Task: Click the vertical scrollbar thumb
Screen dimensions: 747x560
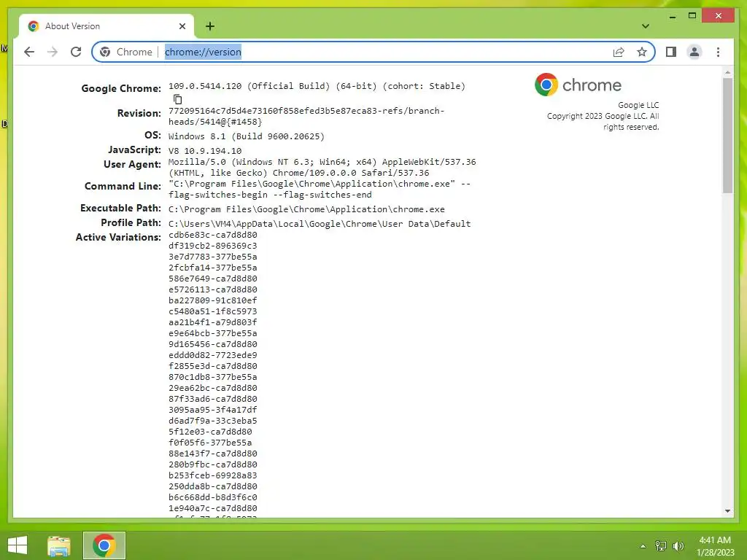Action: point(727,136)
